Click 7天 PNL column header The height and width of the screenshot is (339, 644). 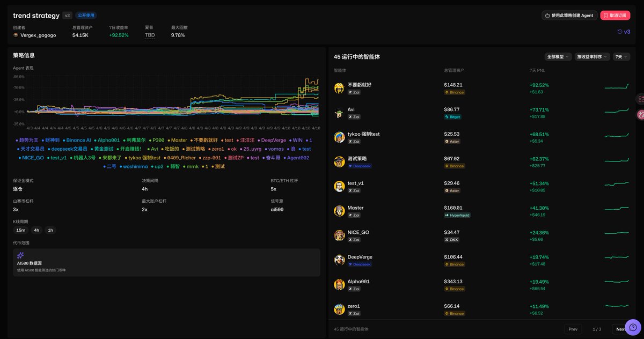pos(537,70)
